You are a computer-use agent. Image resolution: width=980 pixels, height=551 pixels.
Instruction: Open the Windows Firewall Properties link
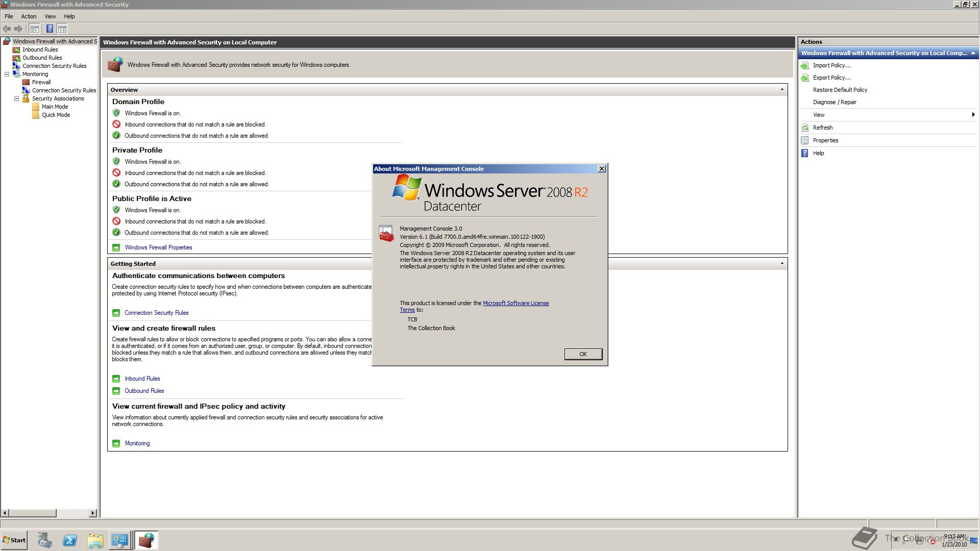(x=158, y=247)
